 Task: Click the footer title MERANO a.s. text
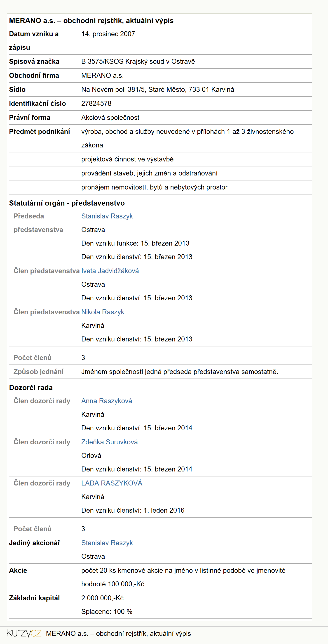(x=118, y=634)
